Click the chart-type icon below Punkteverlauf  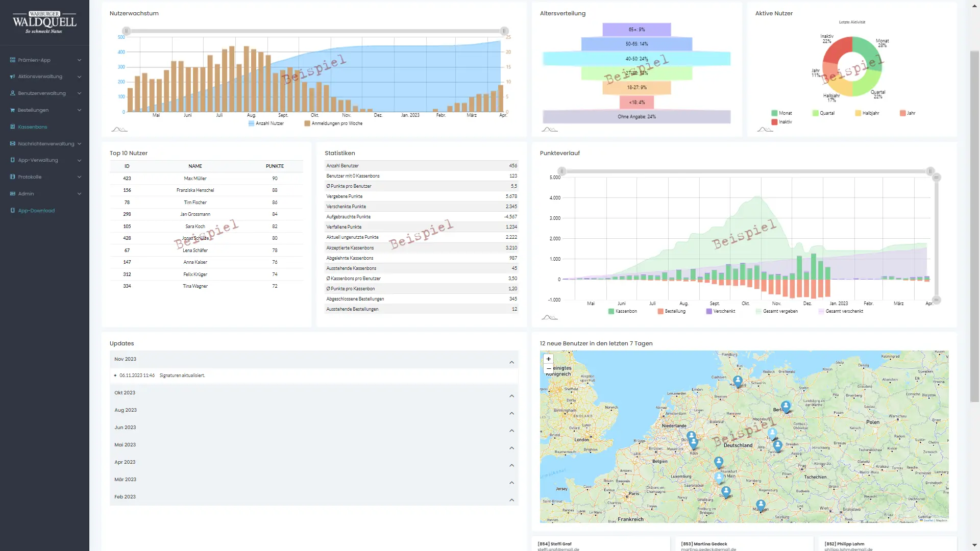[549, 317]
